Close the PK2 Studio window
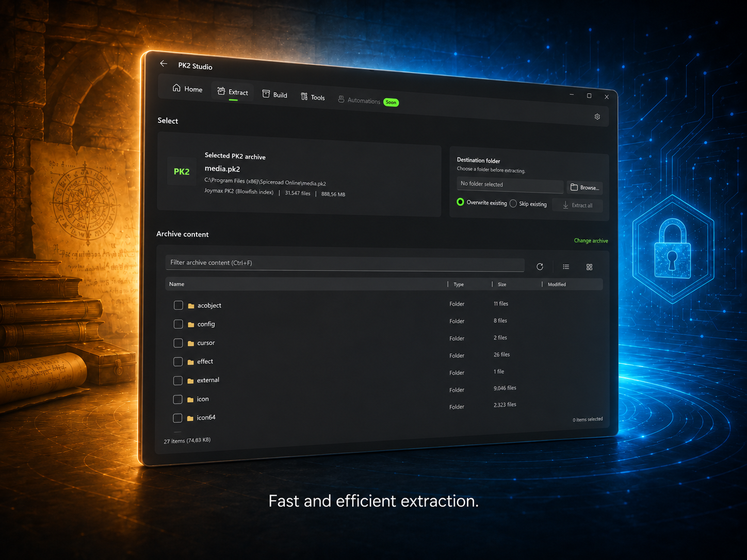The image size is (747, 560). (607, 97)
